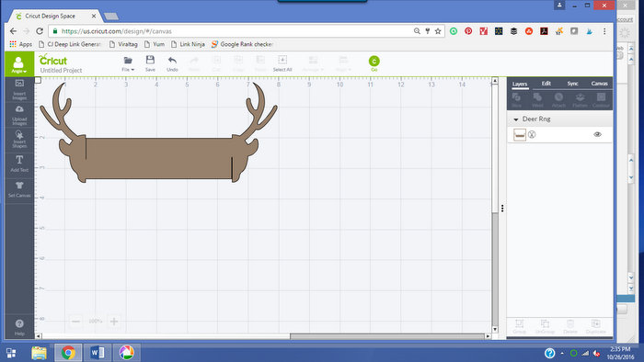Click the Weld tool in the Layers panel
Viewport: 644px width, 362px height.
pyautogui.click(x=537, y=100)
